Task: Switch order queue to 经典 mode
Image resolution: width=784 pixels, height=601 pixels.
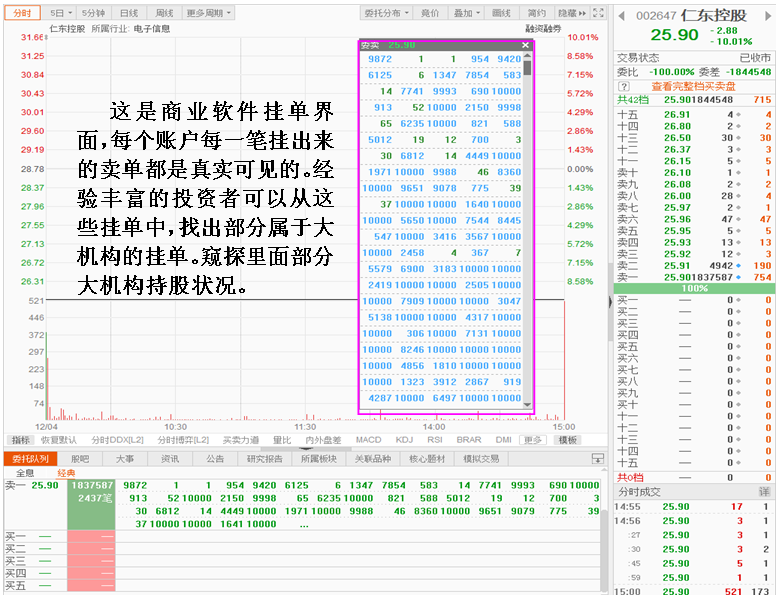Action: pos(66,473)
